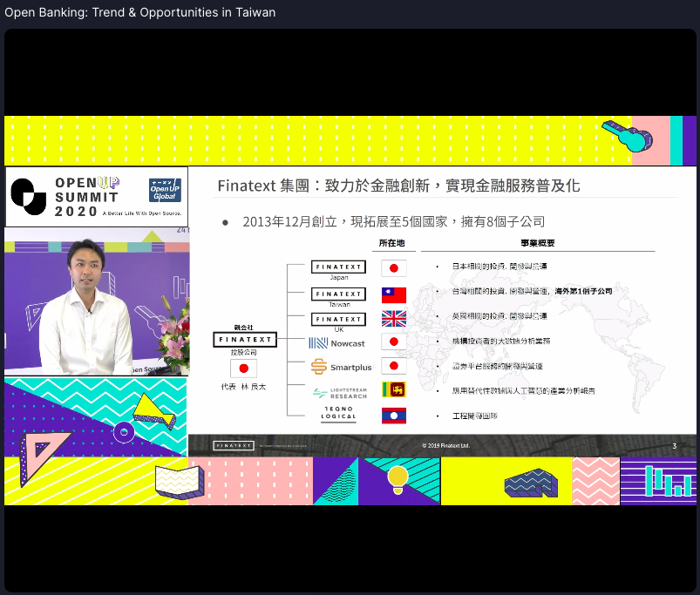This screenshot has width=700, height=595.
Task: Click the UK flag next to Finatext UK
Action: 392,319
